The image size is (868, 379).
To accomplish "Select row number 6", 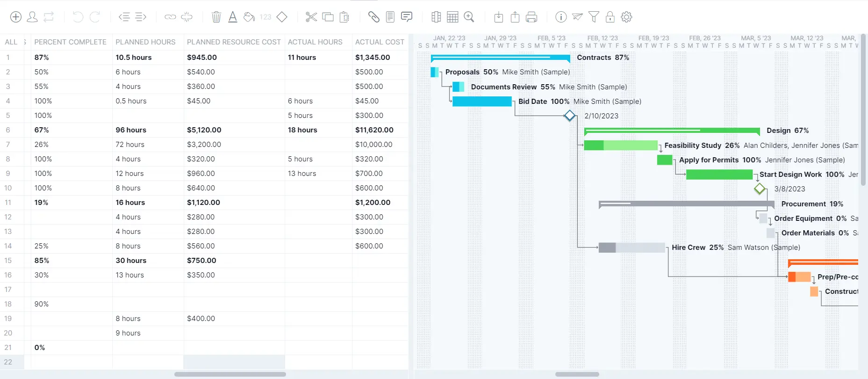I will [x=8, y=130].
